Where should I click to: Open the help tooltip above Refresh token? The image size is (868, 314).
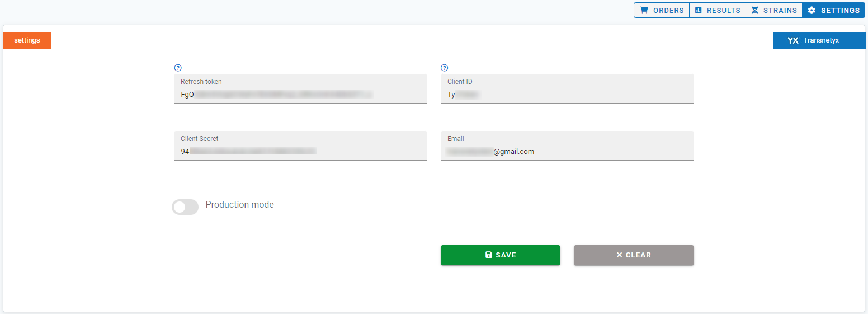(178, 68)
